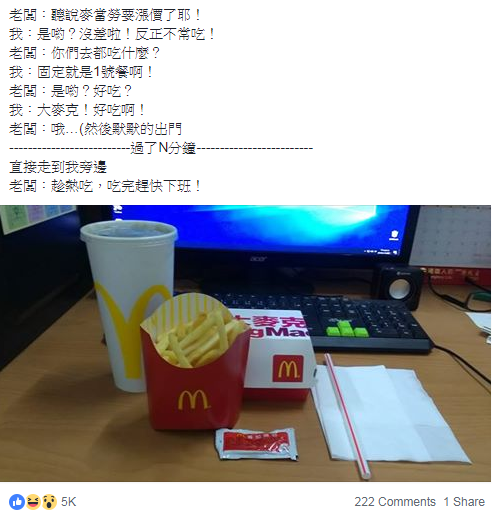This screenshot has width=492, height=522.
Task: Click the McDonald's logo on the fries box
Action: [194, 400]
